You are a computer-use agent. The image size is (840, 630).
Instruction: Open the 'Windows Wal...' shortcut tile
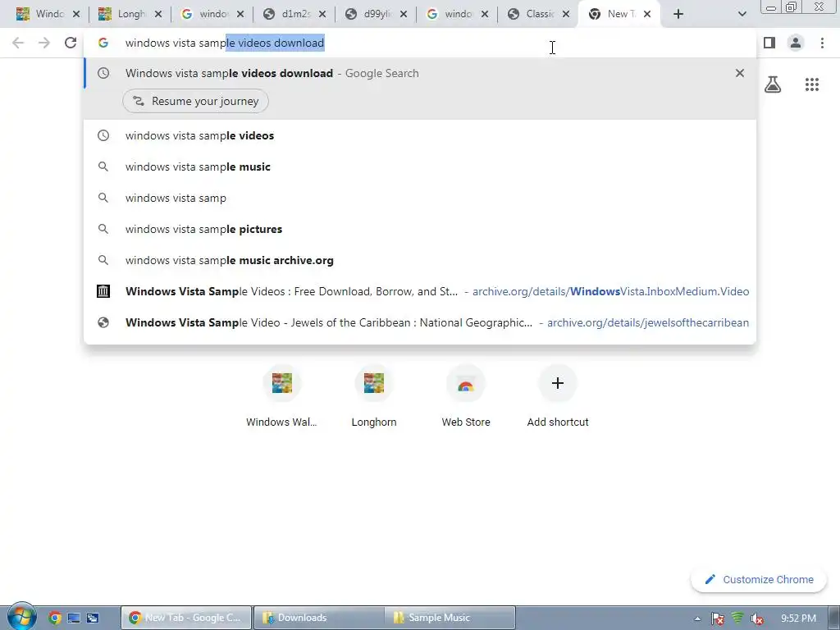[x=282, y=398]
